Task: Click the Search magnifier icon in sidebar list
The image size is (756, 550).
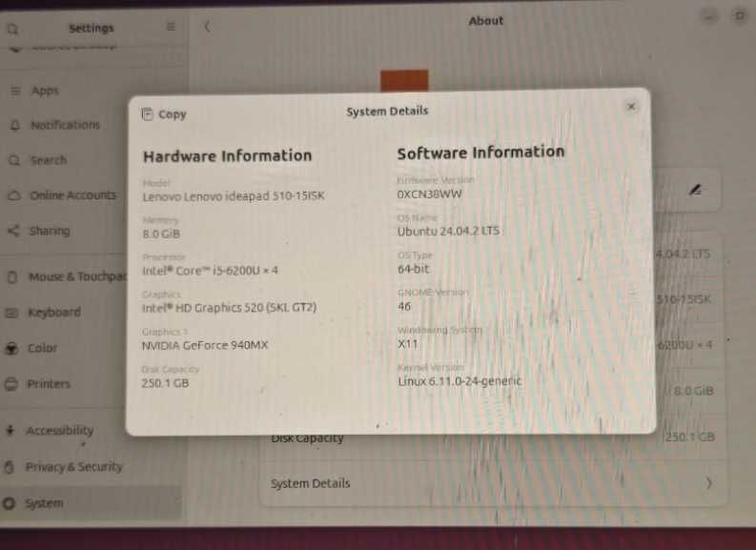Action: pos(14,160)
